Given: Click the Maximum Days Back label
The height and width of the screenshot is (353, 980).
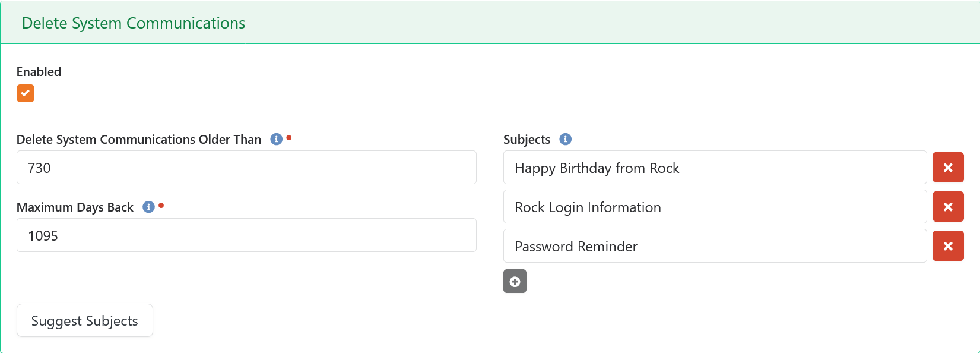Looking at the screenshot, I should click(x=75, y=207).
